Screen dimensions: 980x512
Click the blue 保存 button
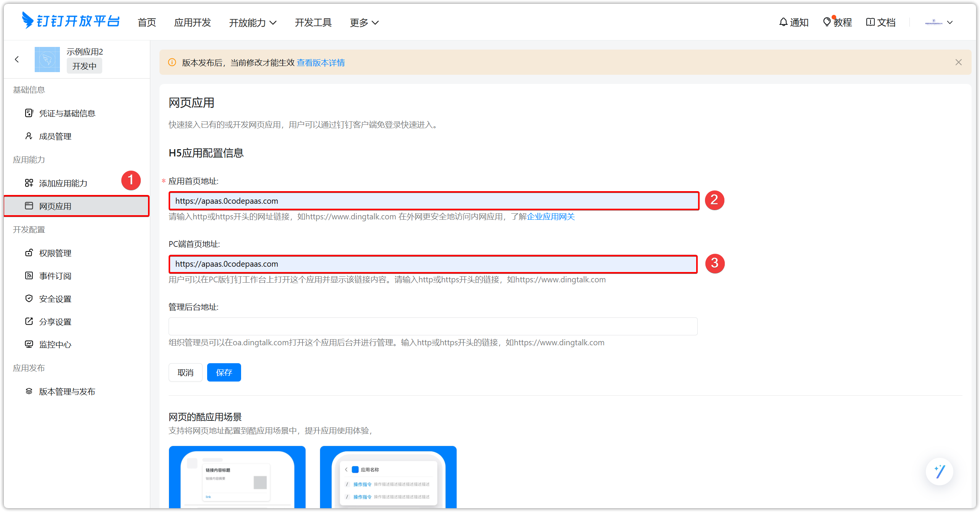[x=224, y=372]
